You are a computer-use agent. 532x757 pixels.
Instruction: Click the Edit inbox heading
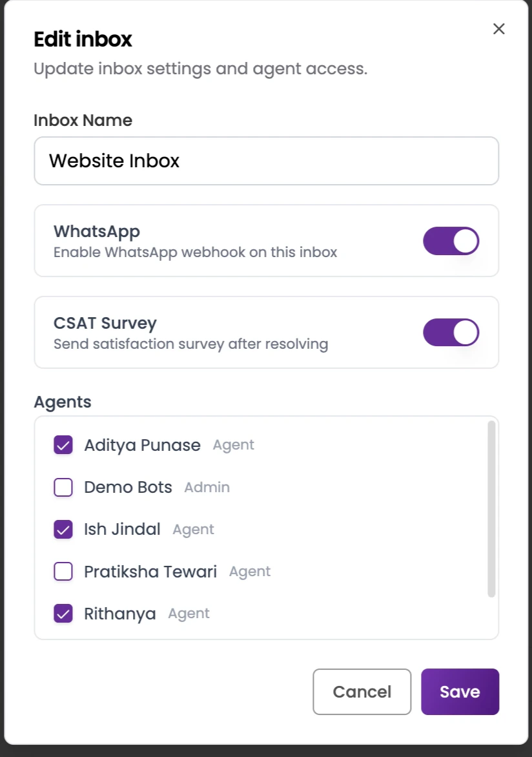(82, 39)
